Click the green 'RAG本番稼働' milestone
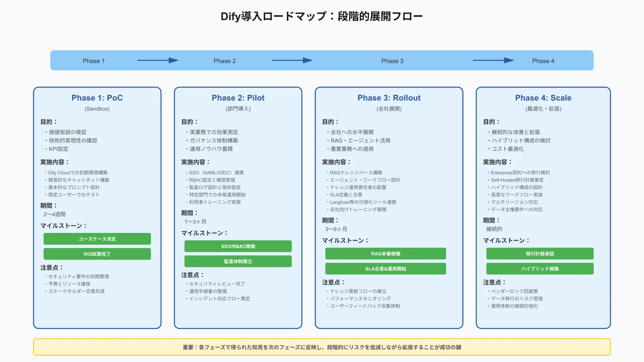Image resolution: width=644 pixels, height=362 pixels. click(385, 254)
